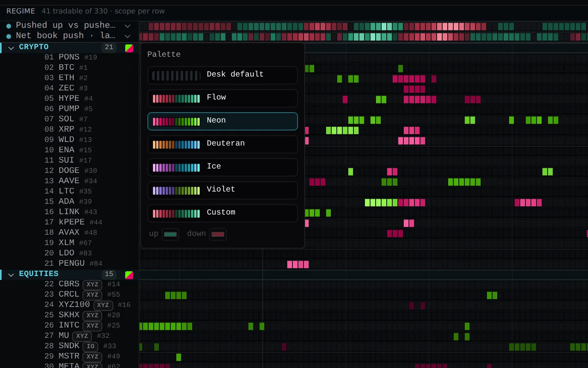588x368 pixels.
Task: Click CRYPTO count badge 21
Action: click(x=109, y=47)
